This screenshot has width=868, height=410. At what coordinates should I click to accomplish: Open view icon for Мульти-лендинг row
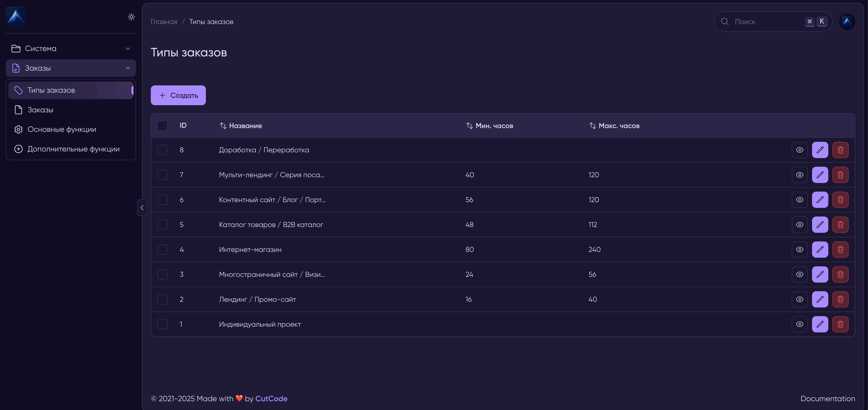[x=800, y=175]
